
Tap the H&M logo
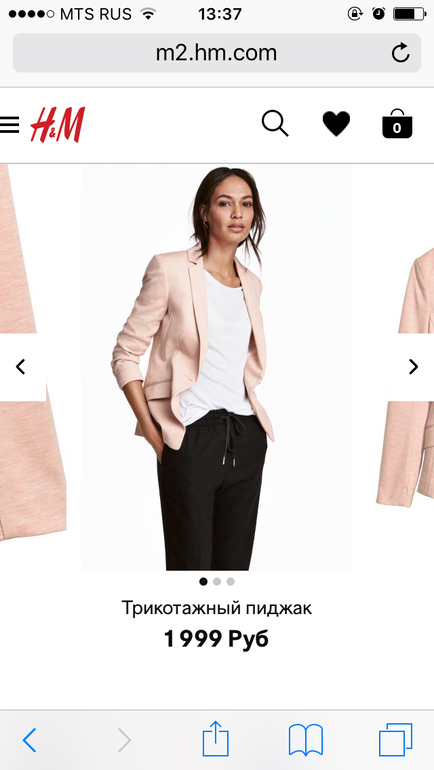pyautogui.click(x=57, y=125)
